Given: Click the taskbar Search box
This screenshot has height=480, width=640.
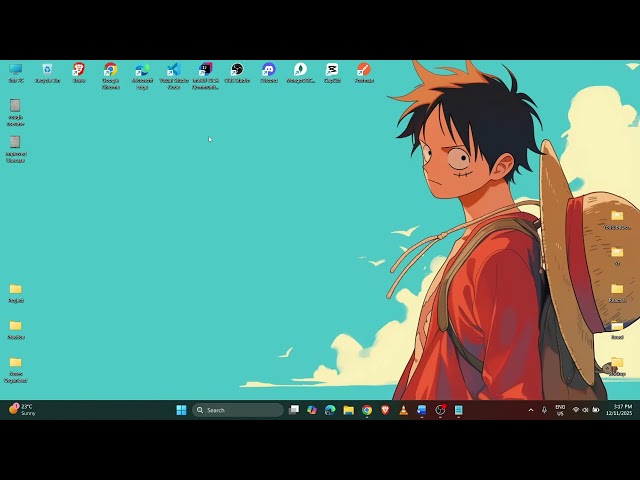Looking at the screenshot, I should pos(238,410).
